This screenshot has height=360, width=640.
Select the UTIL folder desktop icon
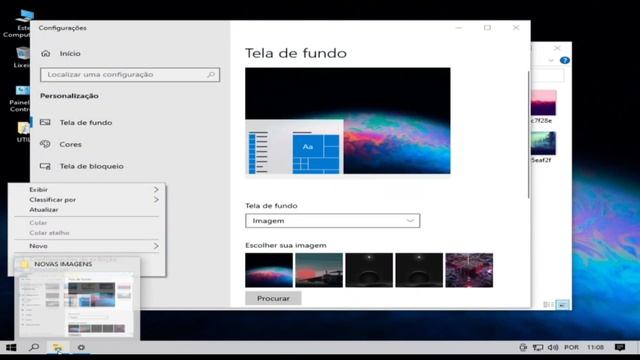23,132
